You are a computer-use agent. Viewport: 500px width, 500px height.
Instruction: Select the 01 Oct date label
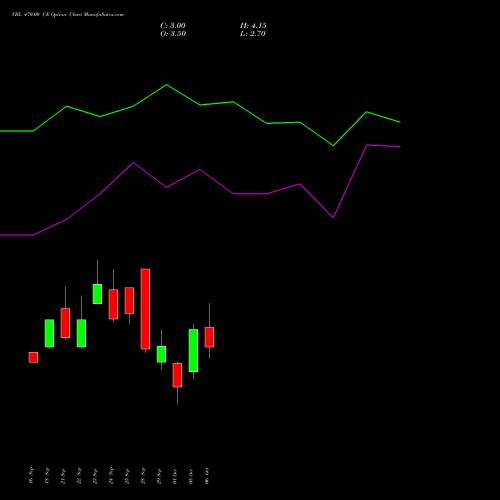(x=175, y=476)
